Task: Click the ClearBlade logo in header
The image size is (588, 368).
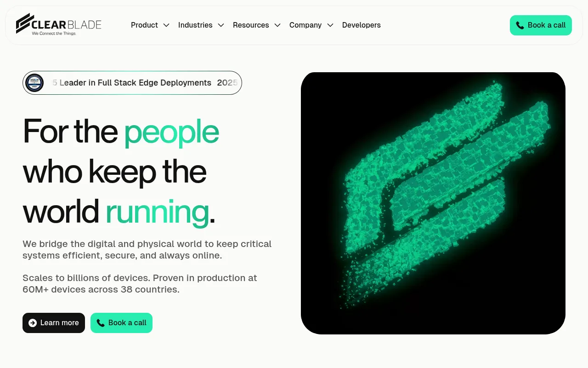Action: coord(59,24)
